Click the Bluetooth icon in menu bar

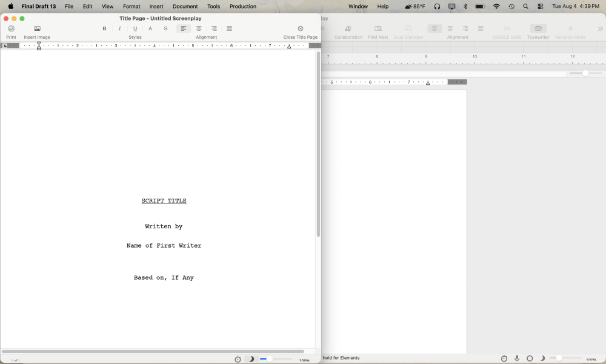[x=465, y=6]
